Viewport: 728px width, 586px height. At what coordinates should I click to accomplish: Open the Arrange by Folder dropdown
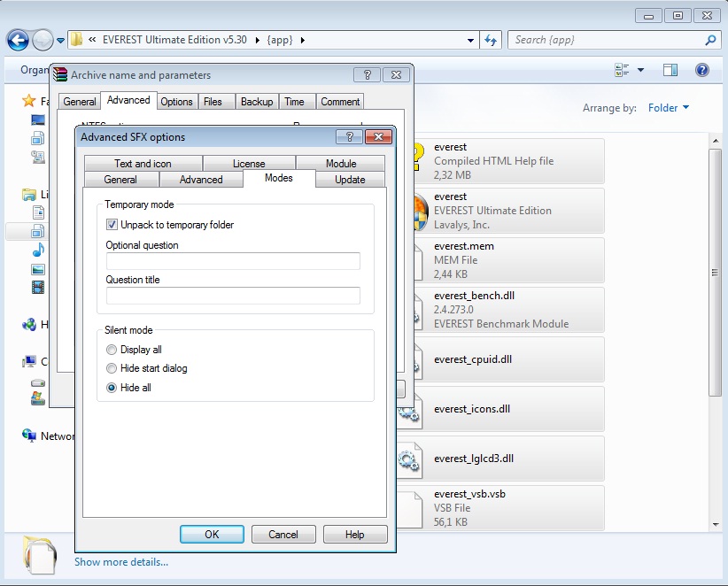pos(669,108)
